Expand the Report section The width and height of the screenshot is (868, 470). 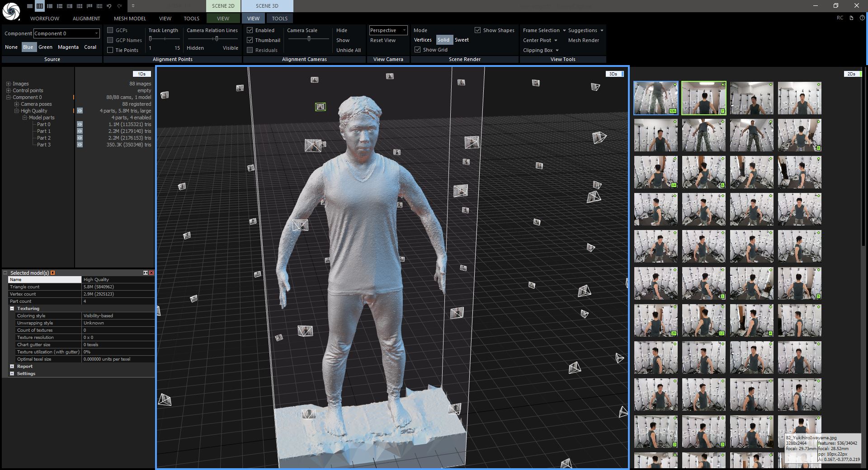[12, 367]
